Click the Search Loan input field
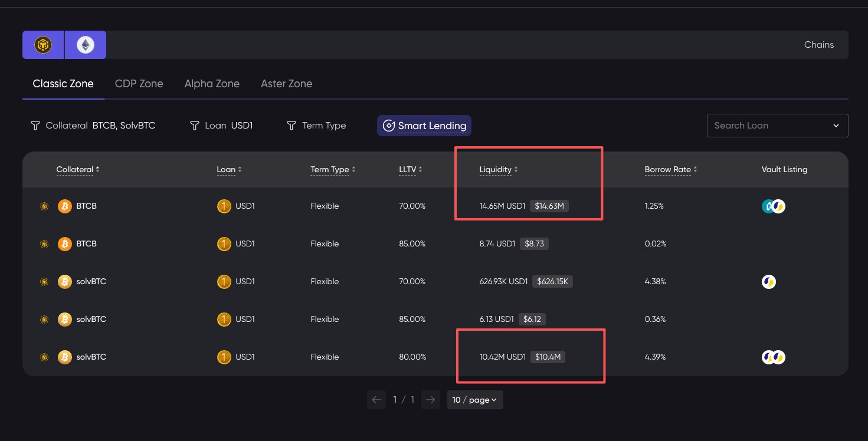868x441 pixels. pos(769,126)
